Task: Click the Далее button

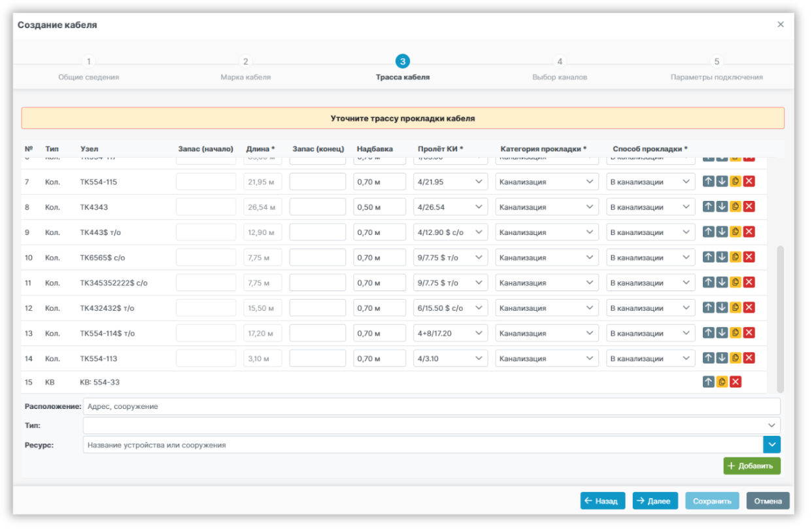Action: coord(655,501)
